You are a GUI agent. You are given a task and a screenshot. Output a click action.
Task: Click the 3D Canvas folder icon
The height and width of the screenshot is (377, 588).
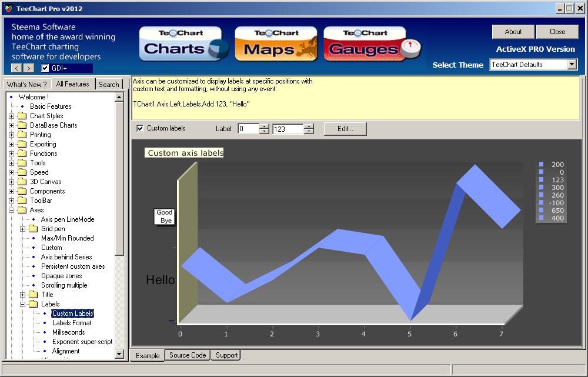pyautogui.click(x=22, y=181)
